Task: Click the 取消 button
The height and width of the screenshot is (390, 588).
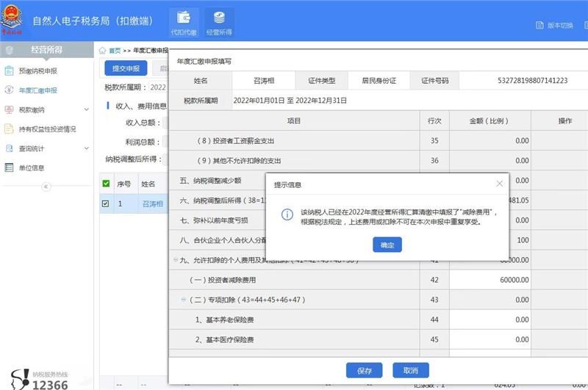Action: click(x=411, y=371)
